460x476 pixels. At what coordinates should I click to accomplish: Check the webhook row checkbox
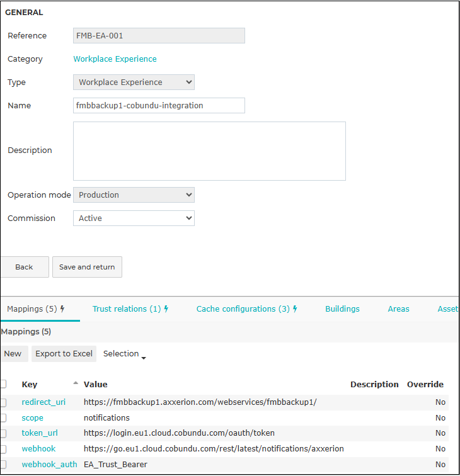pos(3,449)
